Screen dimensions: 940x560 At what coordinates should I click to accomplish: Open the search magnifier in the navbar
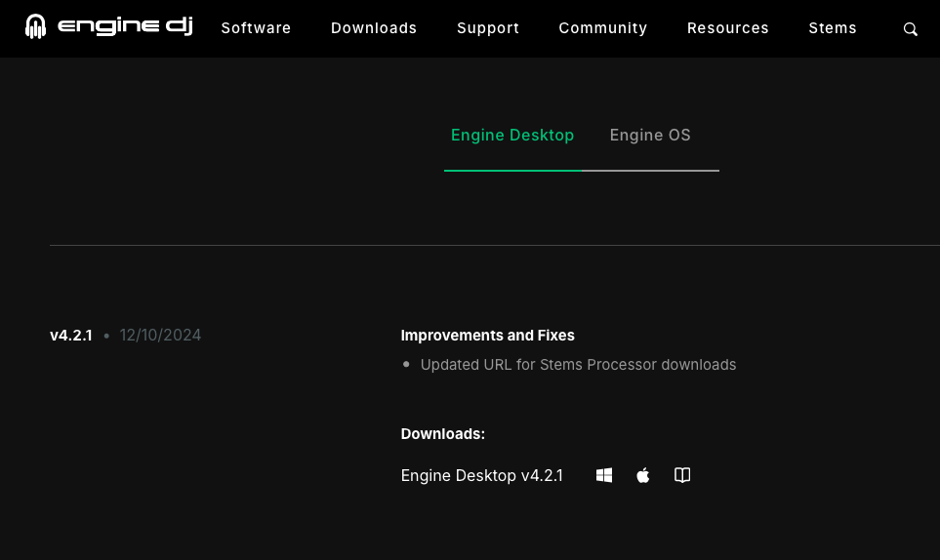[910, 28]
